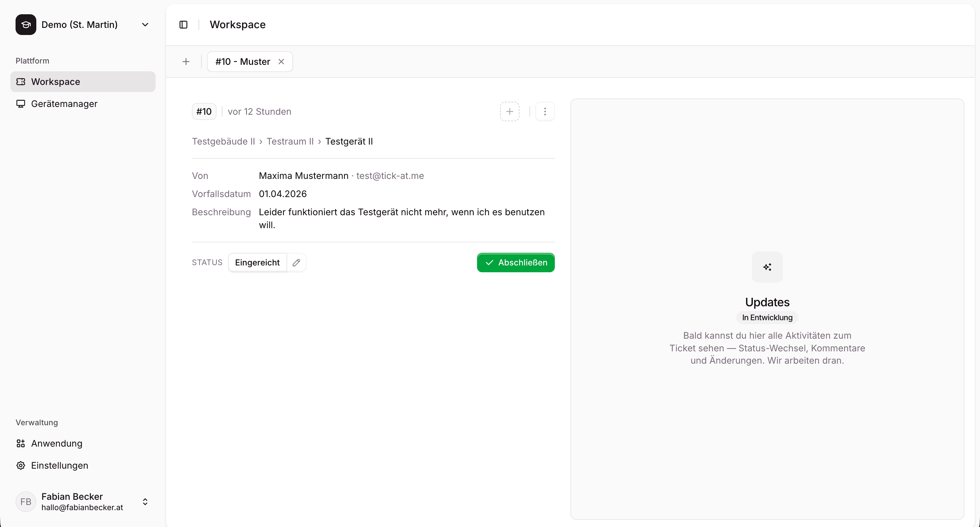Click the graduation cap workspace logo
The height and width of the screenshot is (527, 980).
pyautogui.click(x=26, y=24)
